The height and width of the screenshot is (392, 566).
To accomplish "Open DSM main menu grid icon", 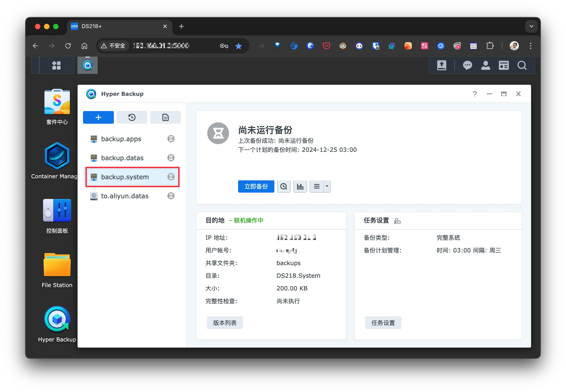I will tap(56, 65).
